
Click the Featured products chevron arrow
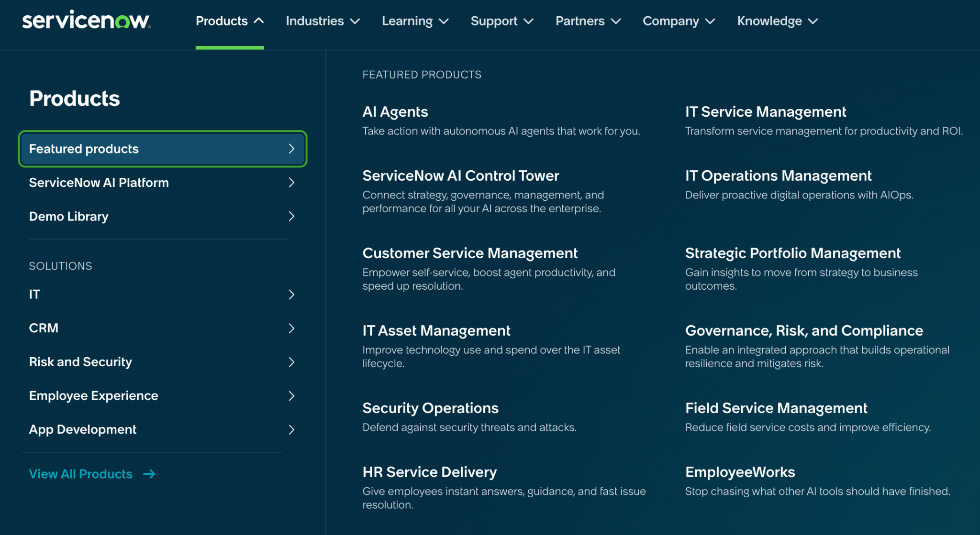pyautogui.click(x=291, y=149)
